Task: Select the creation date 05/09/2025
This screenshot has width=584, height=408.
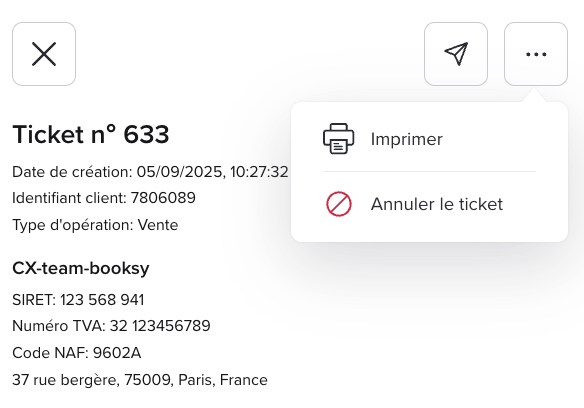Action: (x=180, y=172)
